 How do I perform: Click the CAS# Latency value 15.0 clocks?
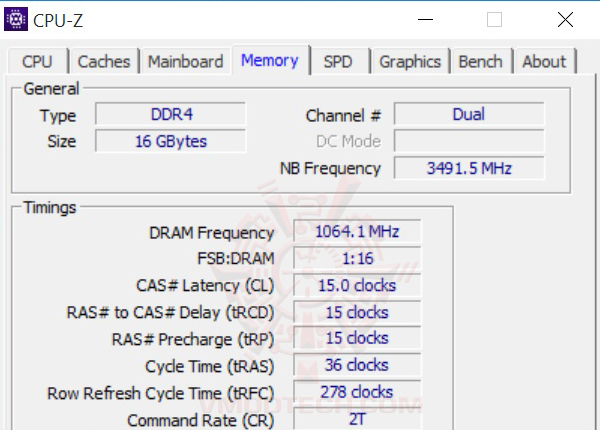click(357, 285)
